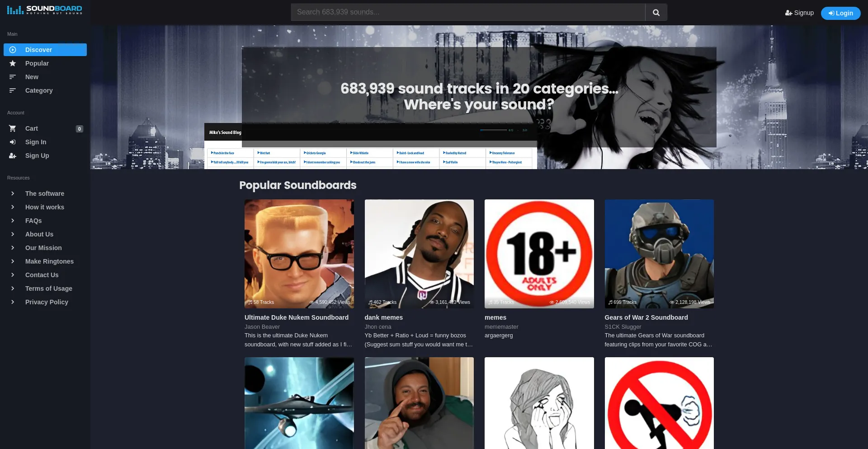This screenshot has width=868, height=449.
Task: Click the Signup link in header
Action: point(799,13)
